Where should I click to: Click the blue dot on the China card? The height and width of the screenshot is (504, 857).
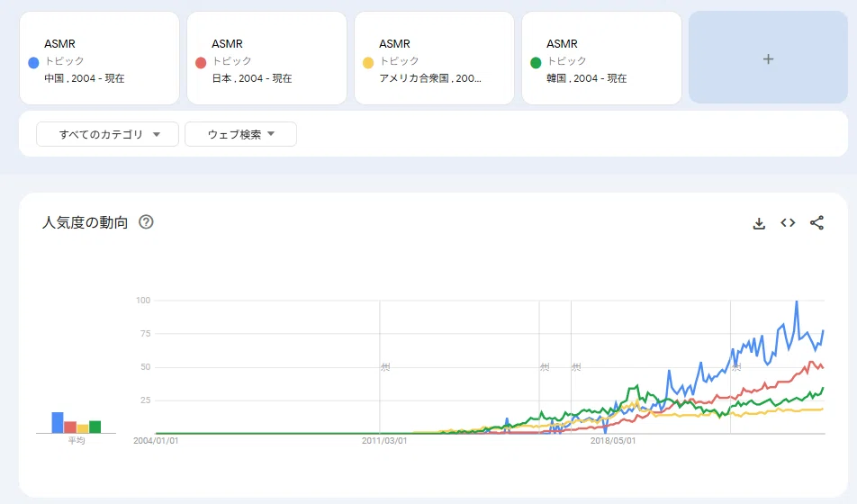tap(33, 63)
